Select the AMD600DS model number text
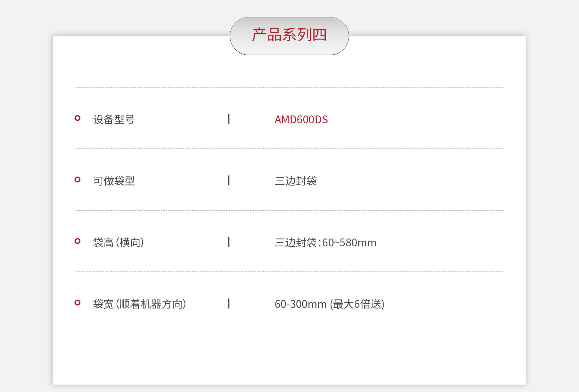The height and width of the screenshot is (392, 579). tap(301, 120)
